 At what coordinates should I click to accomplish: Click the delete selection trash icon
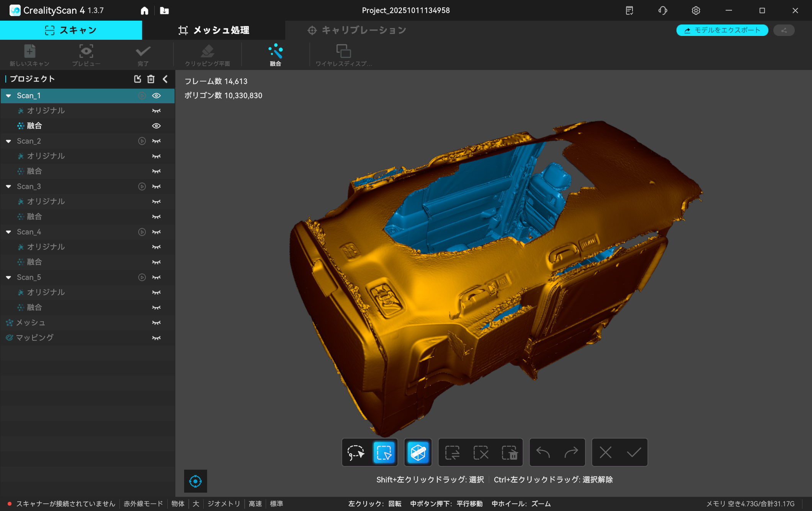[x=509, y=453]
